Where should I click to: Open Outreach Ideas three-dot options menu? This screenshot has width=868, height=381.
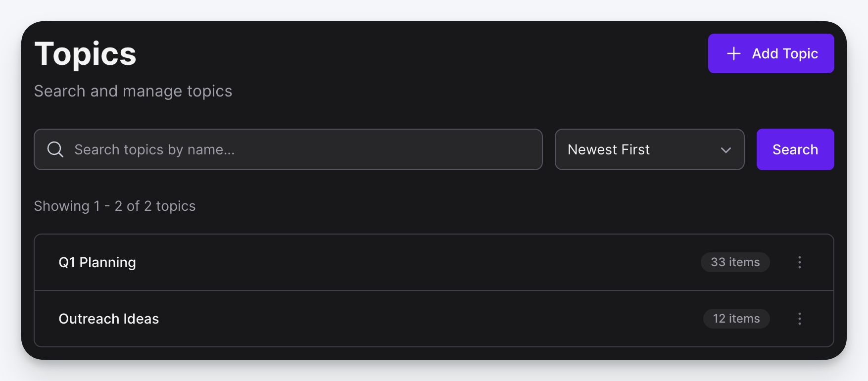(799, 319)
